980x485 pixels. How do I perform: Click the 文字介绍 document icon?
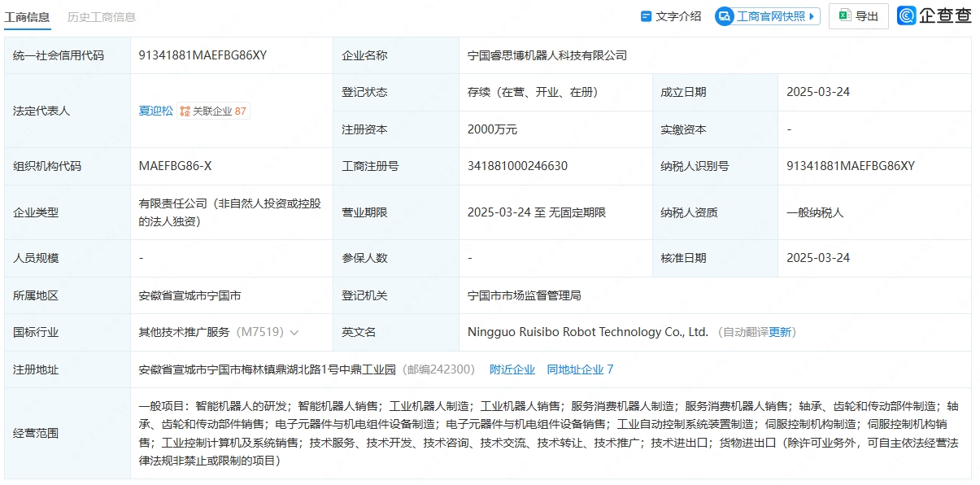pyautogui.click(x=646, y=16)
